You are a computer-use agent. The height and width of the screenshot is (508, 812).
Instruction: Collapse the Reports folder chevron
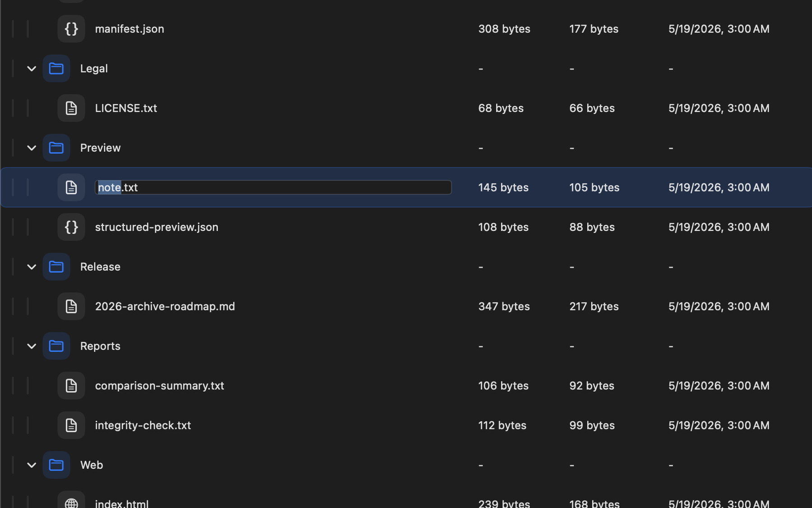(32, 346)
